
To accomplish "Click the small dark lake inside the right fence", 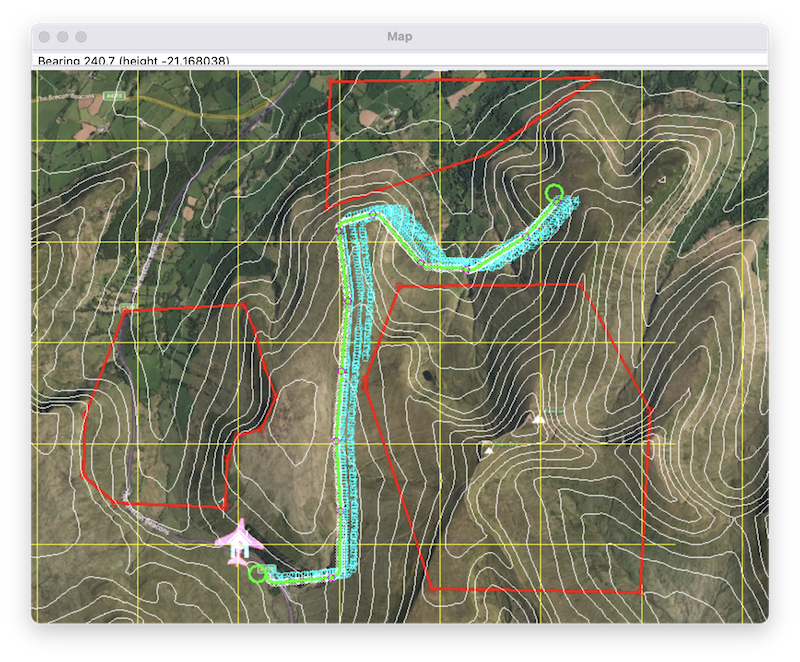I will point(428,377).
